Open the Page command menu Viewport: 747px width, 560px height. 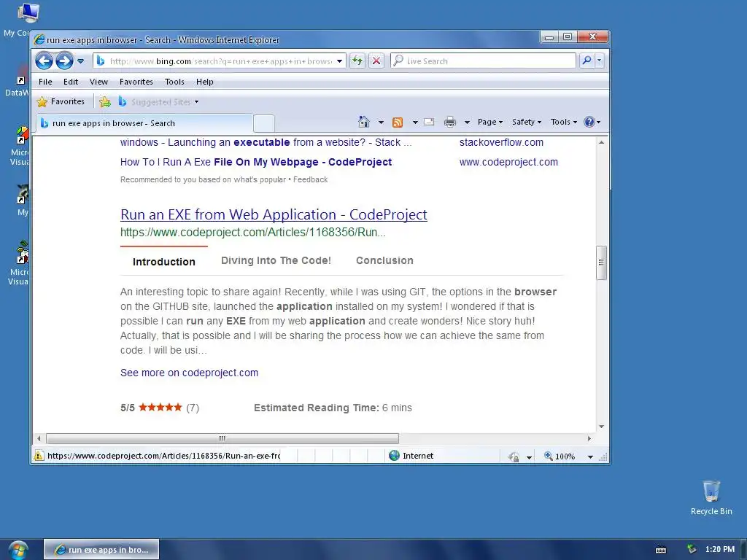pyautogui.click(x=490, y=122)
